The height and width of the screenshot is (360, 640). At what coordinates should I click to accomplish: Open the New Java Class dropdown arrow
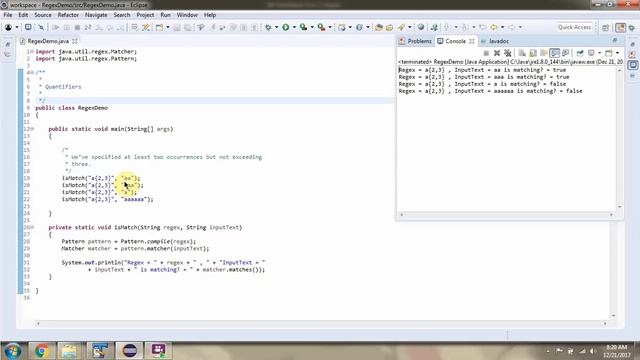pyautogui.click(x=368, y=27)
